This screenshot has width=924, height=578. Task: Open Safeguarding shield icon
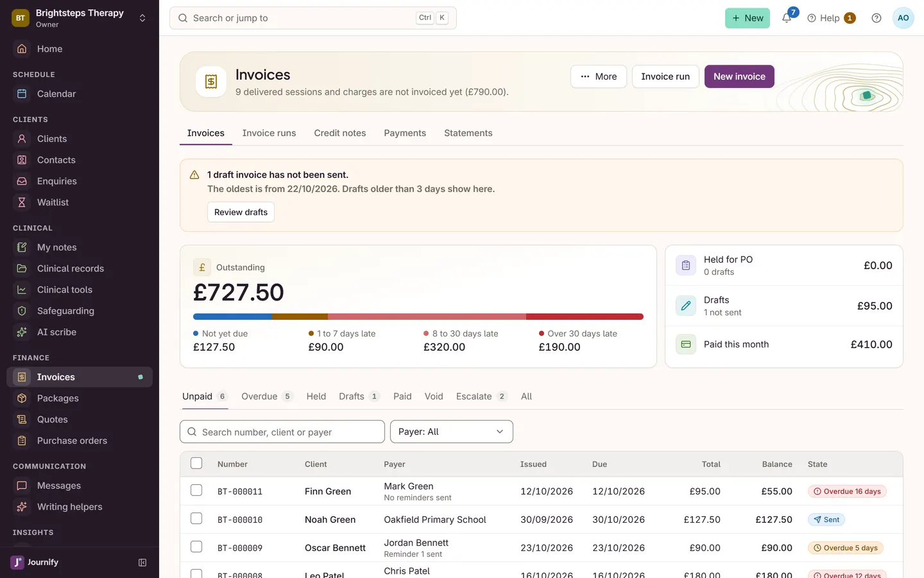coord(22,311)
